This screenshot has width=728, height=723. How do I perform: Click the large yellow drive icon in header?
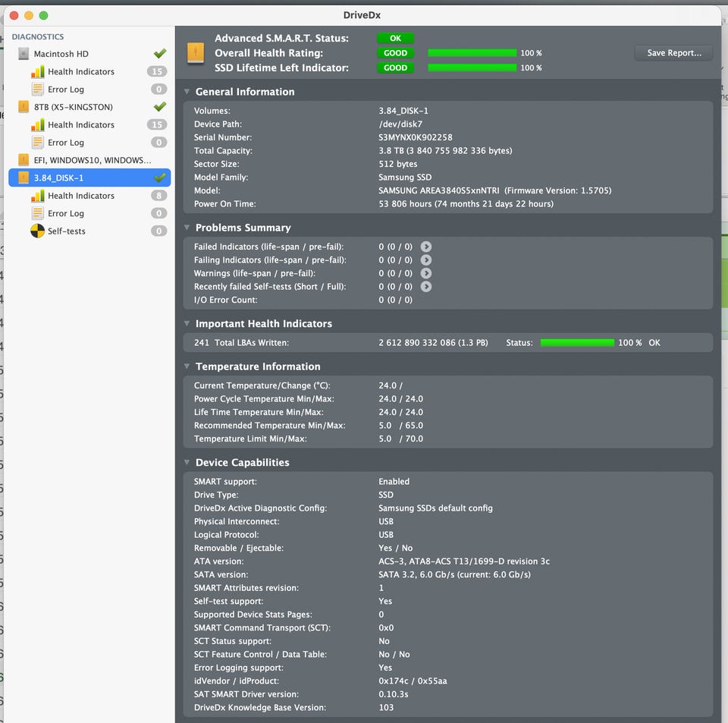(196, 52)
